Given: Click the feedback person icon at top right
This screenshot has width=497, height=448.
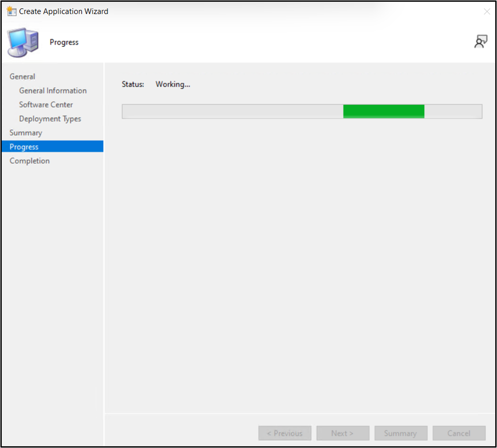Looking at the screenshot, I should click(x=481, y=41).
